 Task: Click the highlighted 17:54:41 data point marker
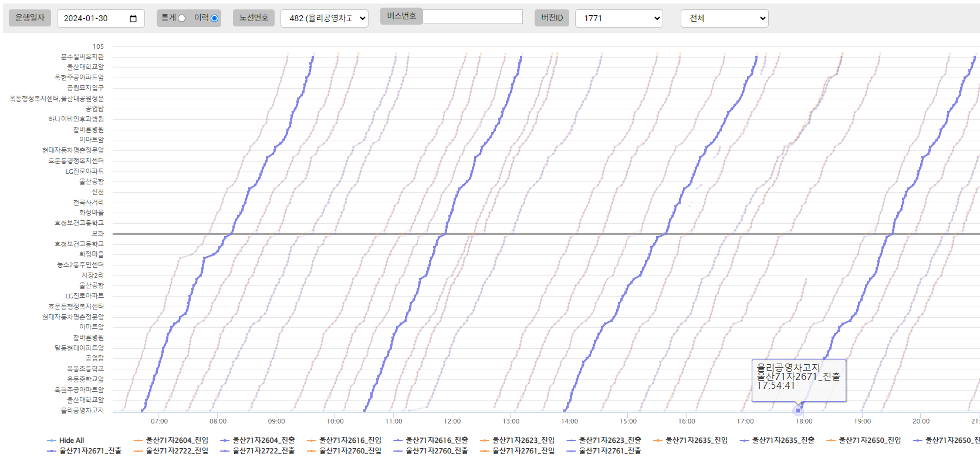[x=798, y=411]
